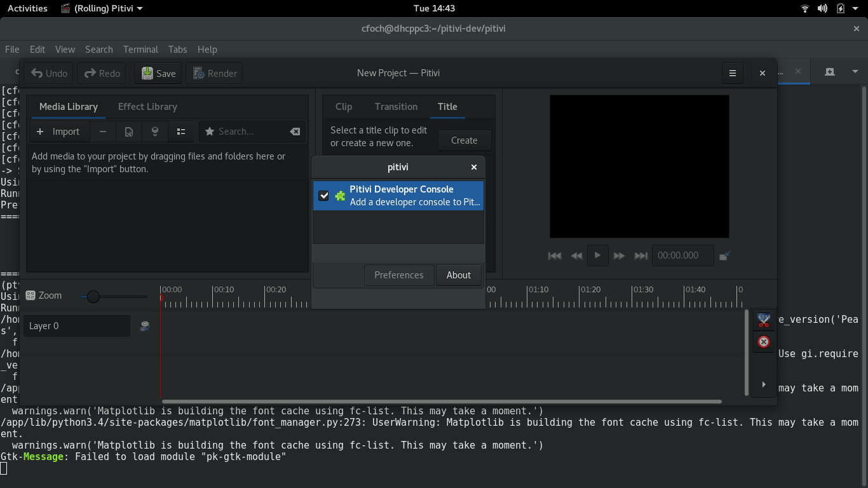Screen dimensions: 868x488
Task: Close the terminal tab
Action: (x=798, y=72)
